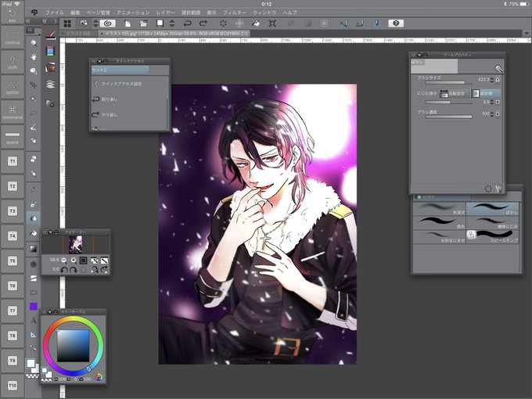
Task: Toggle snap to special ruler icon
Action: (360, 23)
